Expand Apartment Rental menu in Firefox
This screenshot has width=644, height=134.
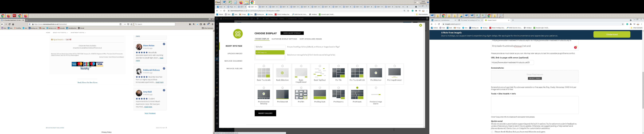point(78,32)
